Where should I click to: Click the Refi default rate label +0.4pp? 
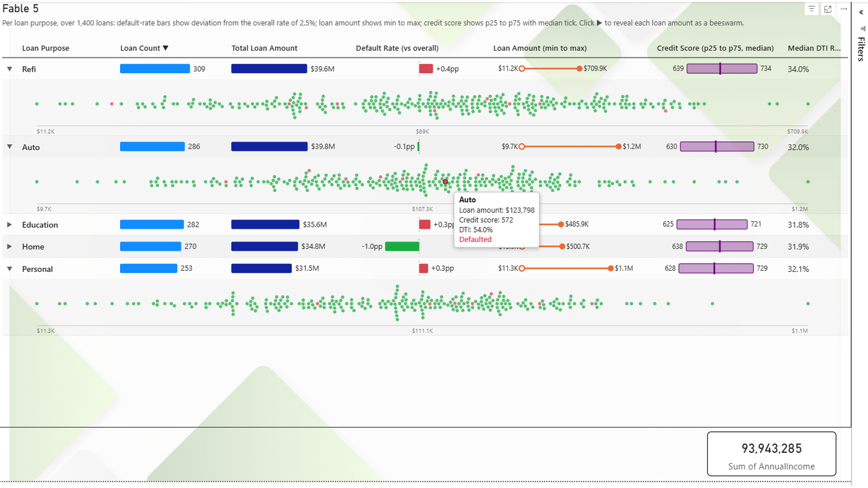(447, 69)
